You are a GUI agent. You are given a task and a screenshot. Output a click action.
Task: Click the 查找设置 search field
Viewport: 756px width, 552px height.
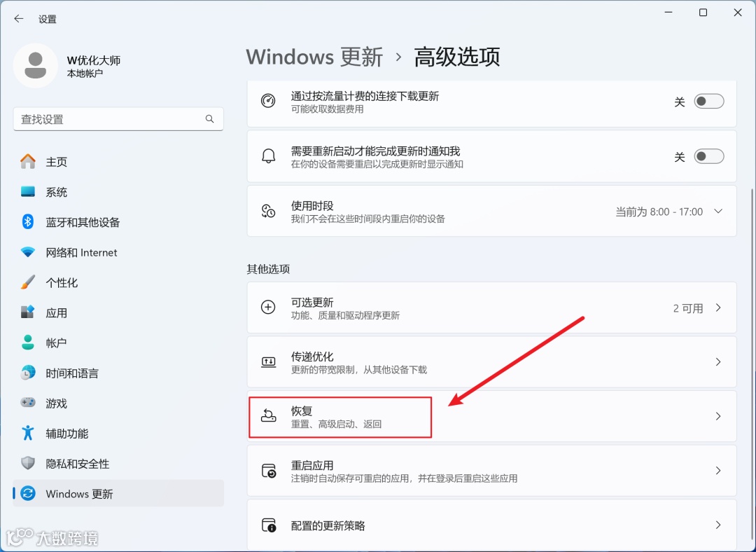pyautogui.click(x=118, y=118)
